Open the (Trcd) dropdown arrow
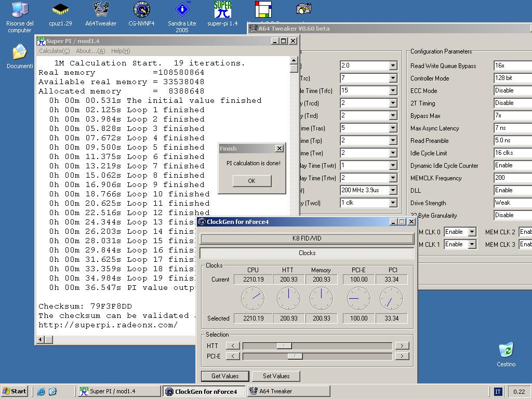532x399 pixels. pyautogui.click(x=393, y=103)
